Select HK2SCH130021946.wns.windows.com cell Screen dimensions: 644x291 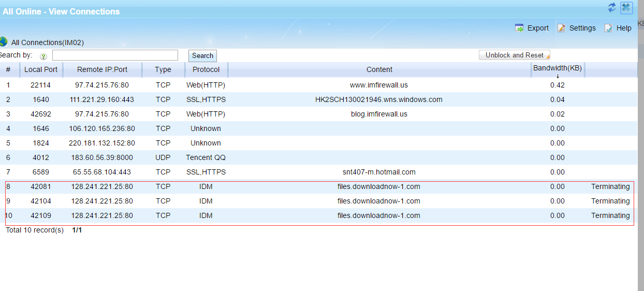click(379, 99)
